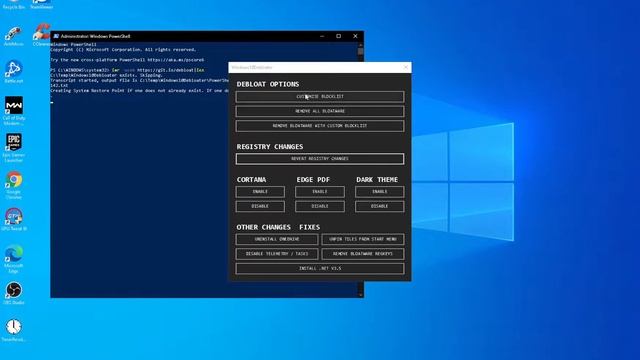Close the Administrator PowerShell window
This screenshot has width=640, height=360.
(x=355, y=36)
